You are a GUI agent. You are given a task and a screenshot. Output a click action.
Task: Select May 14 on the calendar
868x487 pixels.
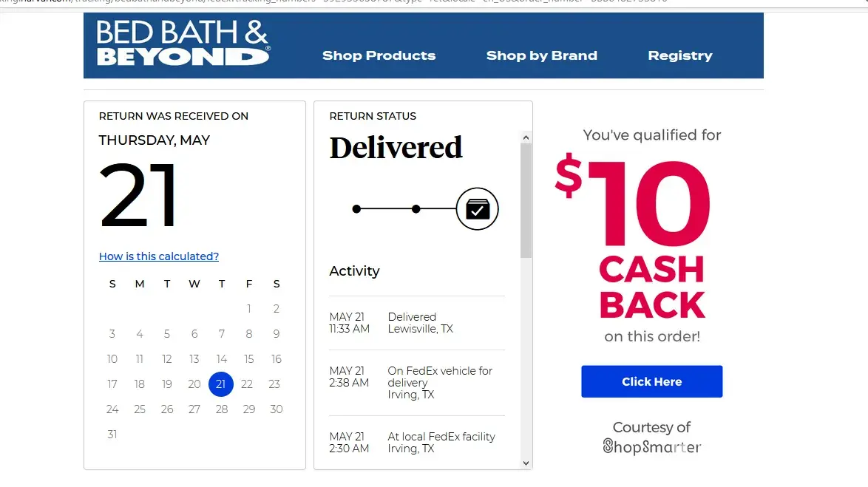point(222,359)
